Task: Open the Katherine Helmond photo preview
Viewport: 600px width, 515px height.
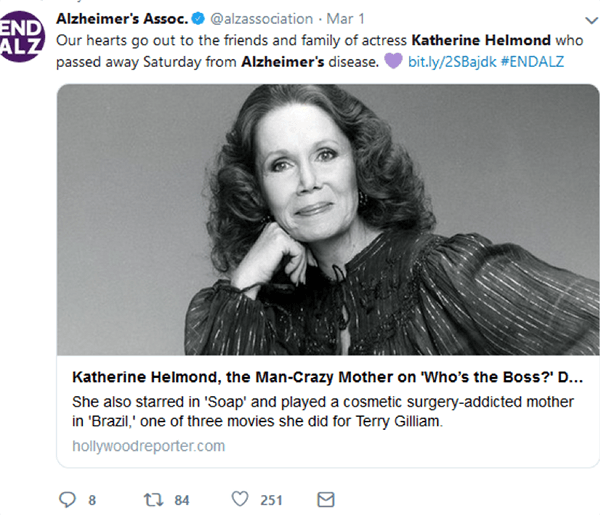Action: (328, 219)
